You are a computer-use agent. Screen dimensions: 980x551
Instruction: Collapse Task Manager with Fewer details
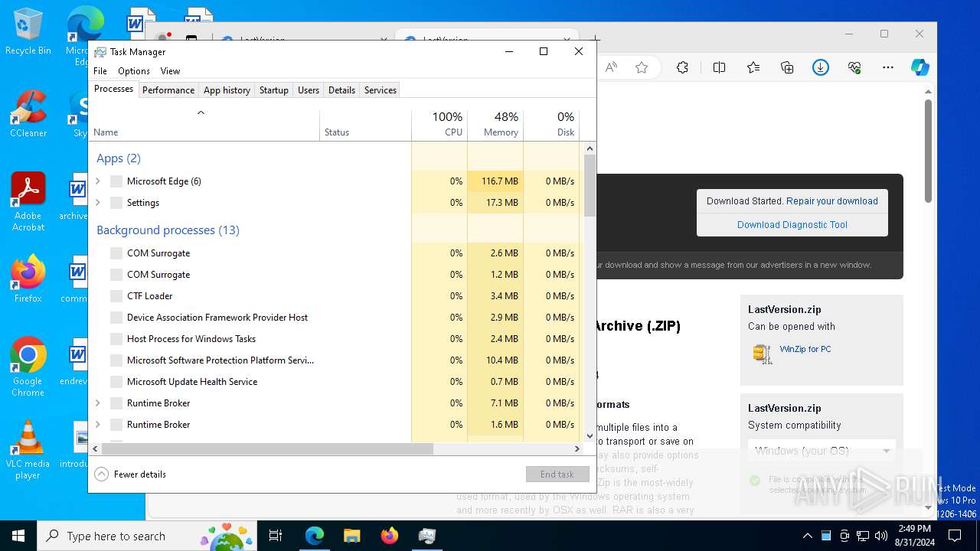pos(130,474)
